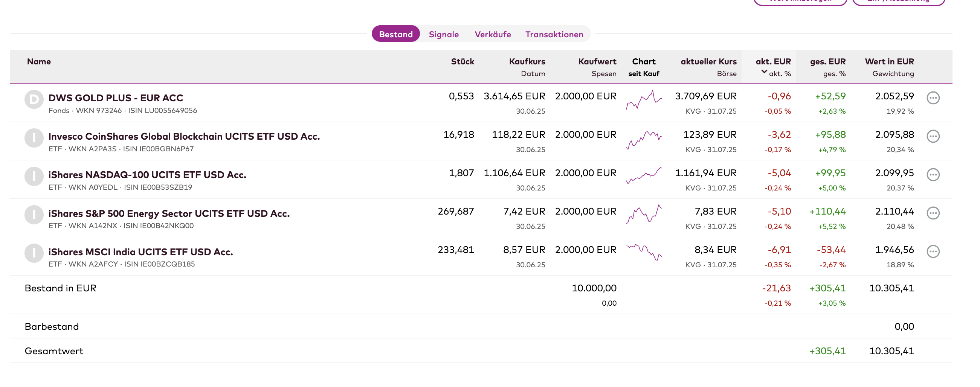Open options menu for DWS GOLD PLUS
This screenshot has width=980, height=387.
(x=933, y=98)
